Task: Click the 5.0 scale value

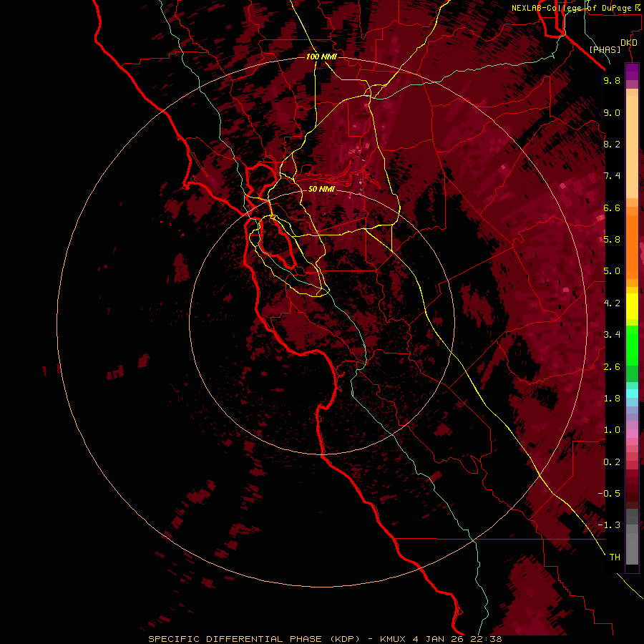Action: (x=612, y=271)
